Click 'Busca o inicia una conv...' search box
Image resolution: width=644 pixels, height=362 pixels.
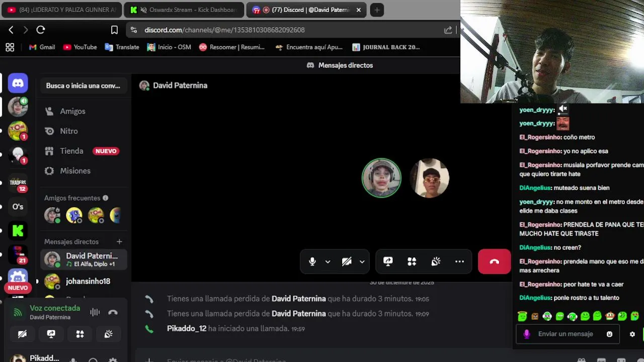tap(83, 86)
